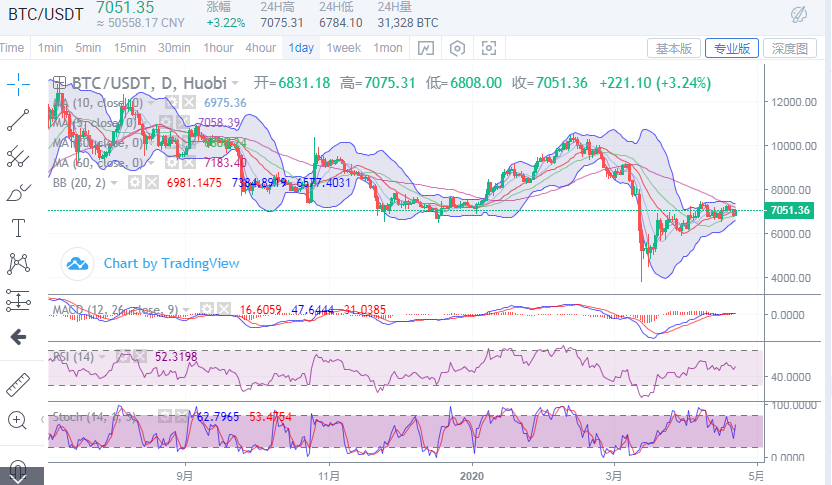Switch to the 5min interval
Screen dimensions: 832x485
point(88,48)
